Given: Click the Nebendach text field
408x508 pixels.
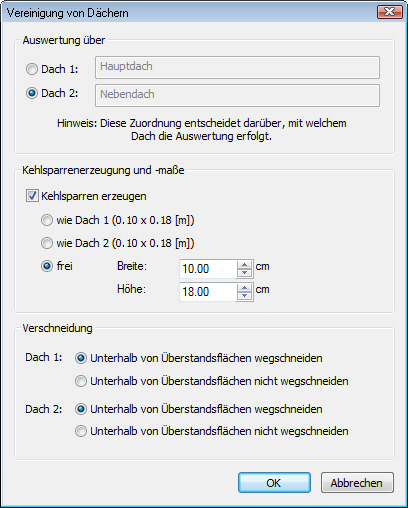Looking at the screenshot, I should (x=237, y=95).
